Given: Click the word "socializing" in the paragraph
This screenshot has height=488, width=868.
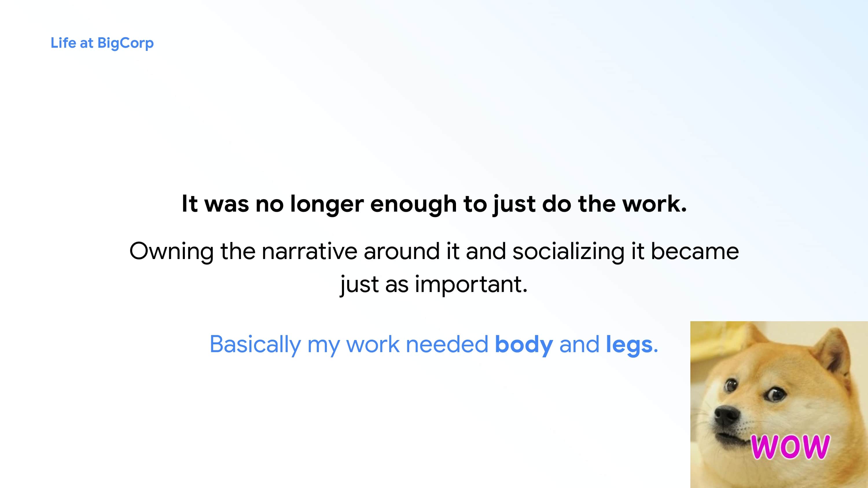Looking at the screenshot, I should 569,252.
